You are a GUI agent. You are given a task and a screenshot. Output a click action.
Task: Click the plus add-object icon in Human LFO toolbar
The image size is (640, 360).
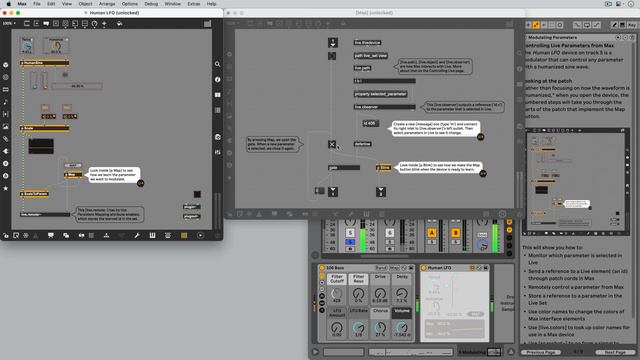[104, 24]
